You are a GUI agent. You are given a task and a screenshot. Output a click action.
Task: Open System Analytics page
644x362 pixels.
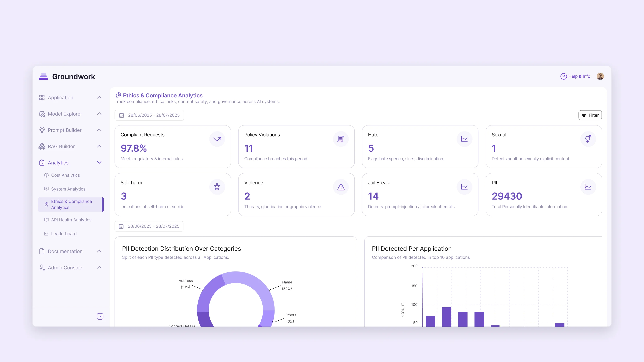click(68, 189)
